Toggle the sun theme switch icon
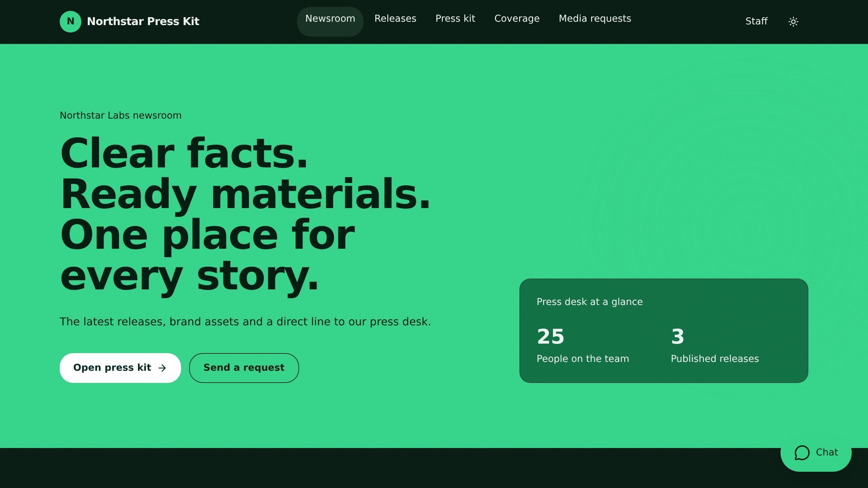Screen dimensions: 868x488 pyautogui.click(x=793, y=22)
